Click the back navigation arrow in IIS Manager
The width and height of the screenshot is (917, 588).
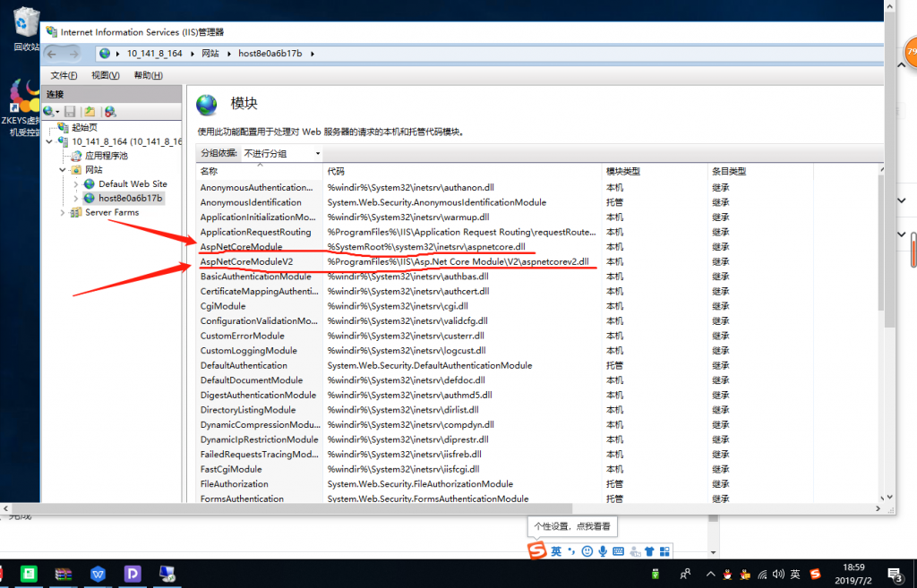pyautogui.click(x=52, y=54)
